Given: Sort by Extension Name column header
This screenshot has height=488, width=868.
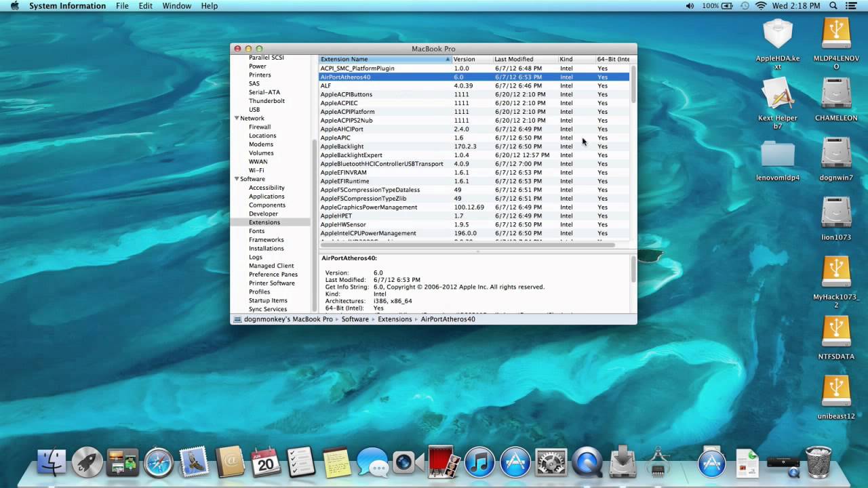Looking at the screenshot, I should [384, 59].
